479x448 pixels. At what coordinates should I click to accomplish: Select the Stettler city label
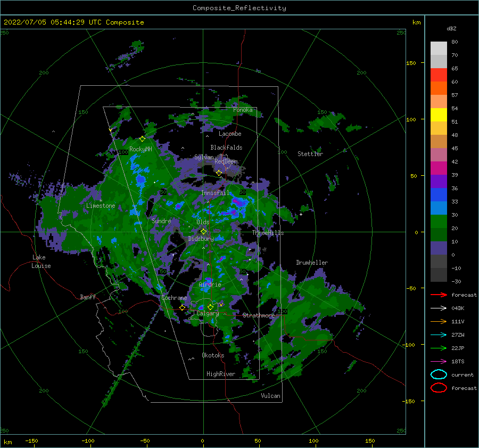click(310, 154)
